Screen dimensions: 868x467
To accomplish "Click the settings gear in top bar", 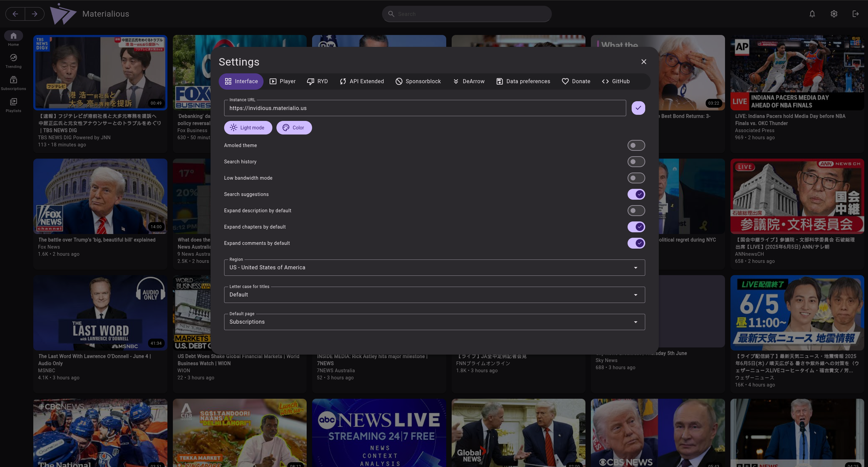I will [834, 14].
